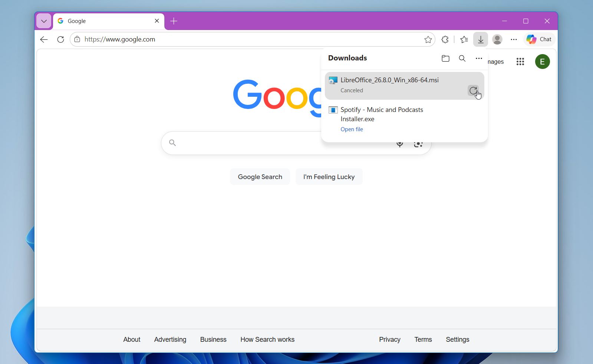This screenshot has width=593, height=364.
Task: Click I'm Feeling Lucky button
Action: (329, 177)
